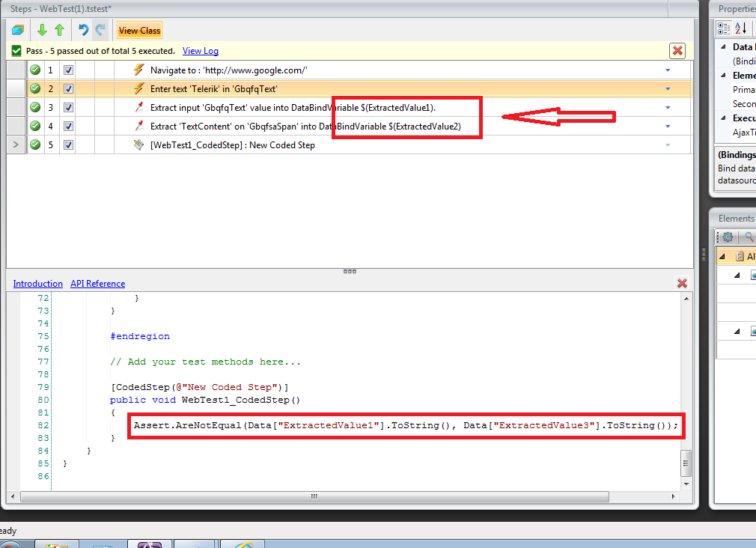Click the overlapping-windows icon in Steps toolbar

[18, 31]
